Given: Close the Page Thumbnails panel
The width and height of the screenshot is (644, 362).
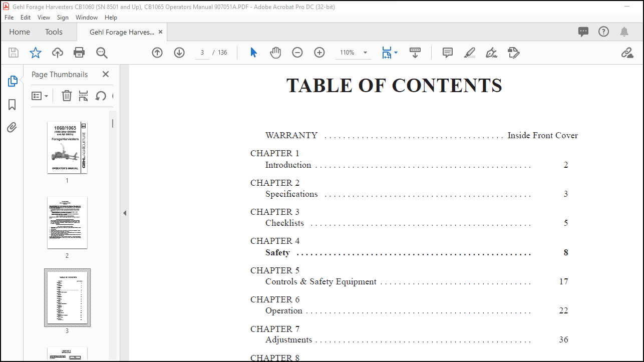Looking at the screenshot, I should [x=106, y=74].
